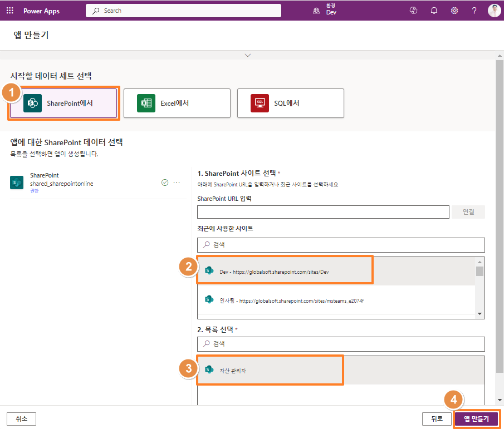Click the SQL icon on SQL에서 card
The width and height of the screenshot is (504, 429).
tap(260, 103)
